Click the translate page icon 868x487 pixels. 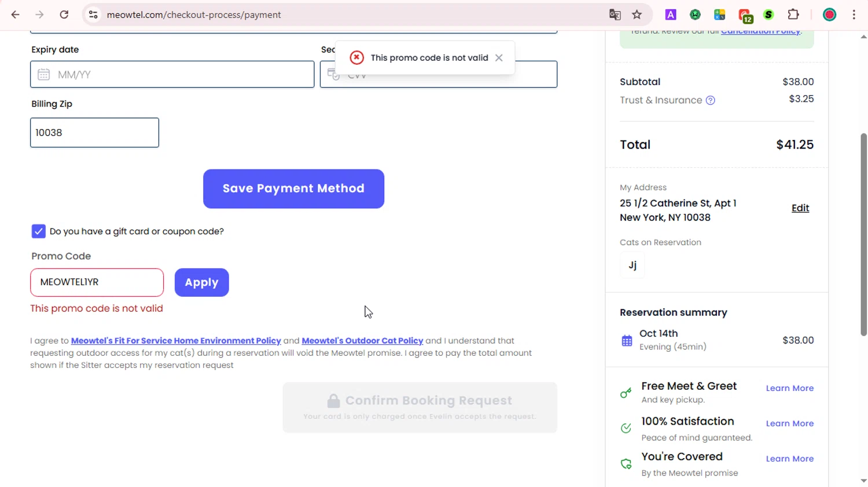click(x=615, y=14)
